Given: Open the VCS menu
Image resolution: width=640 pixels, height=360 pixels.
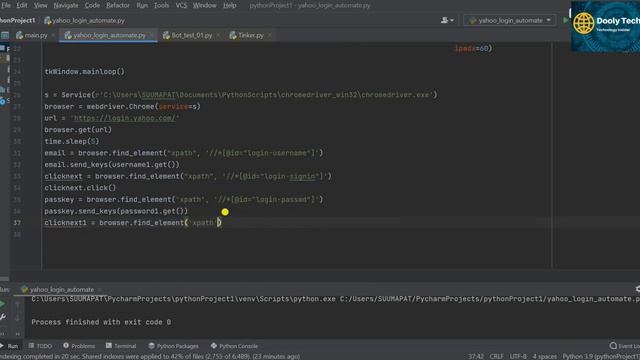Looking at the screenshot, I should pyautogui.click(x=181, y=5).
